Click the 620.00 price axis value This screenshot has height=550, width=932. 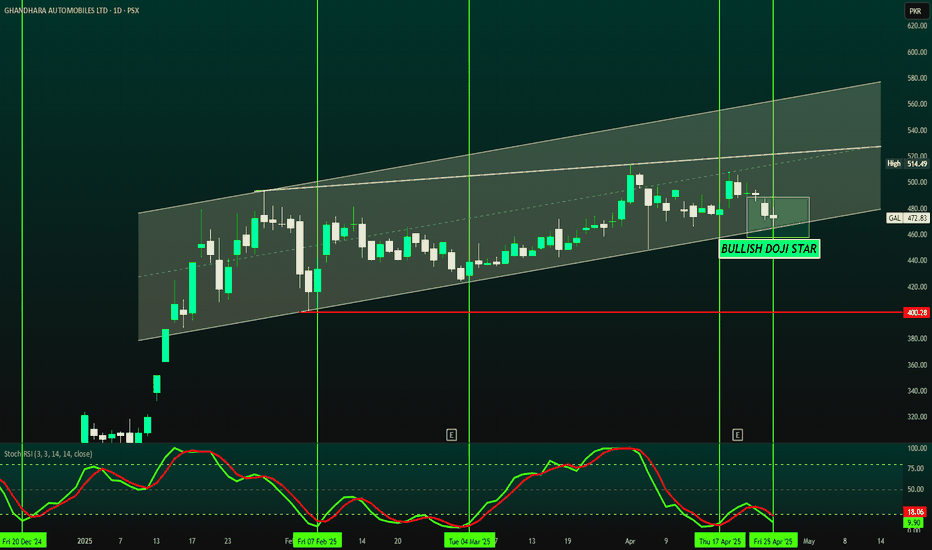point(917,26)
